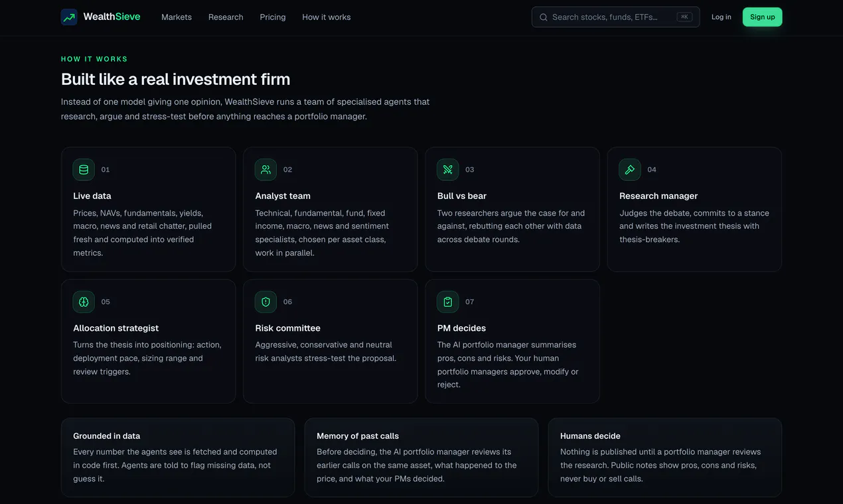
Task: Click the Live data card heading
Action: (92, 196)
